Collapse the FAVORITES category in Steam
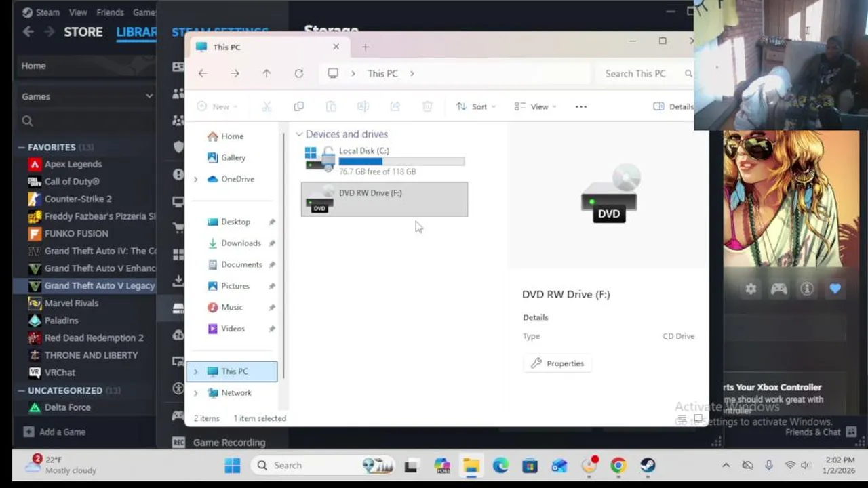 click(x=22, y=147)
